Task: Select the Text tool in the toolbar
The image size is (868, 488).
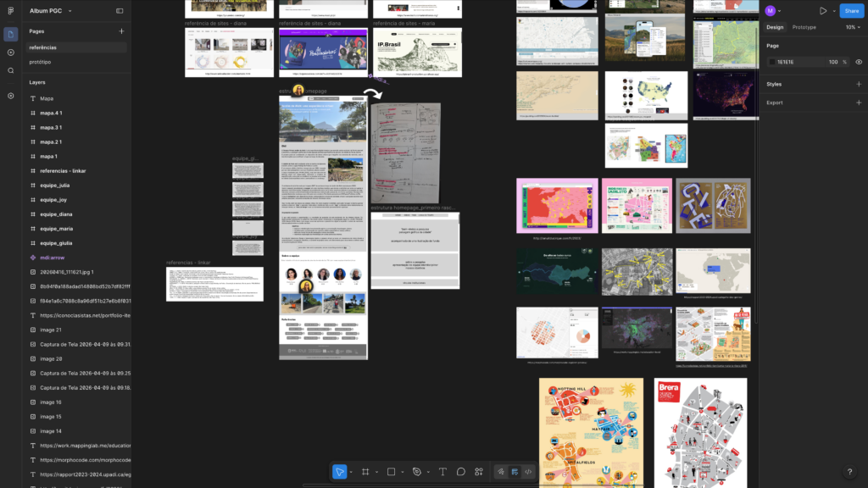Action: click(x=442, y=472)
